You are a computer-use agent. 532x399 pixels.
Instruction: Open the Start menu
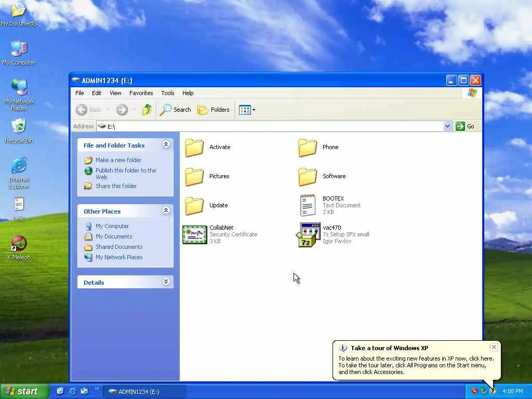[24, 392]
